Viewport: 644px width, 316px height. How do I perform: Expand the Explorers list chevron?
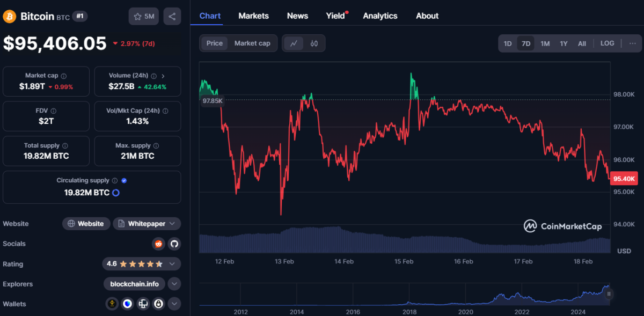tap(174, 284)
